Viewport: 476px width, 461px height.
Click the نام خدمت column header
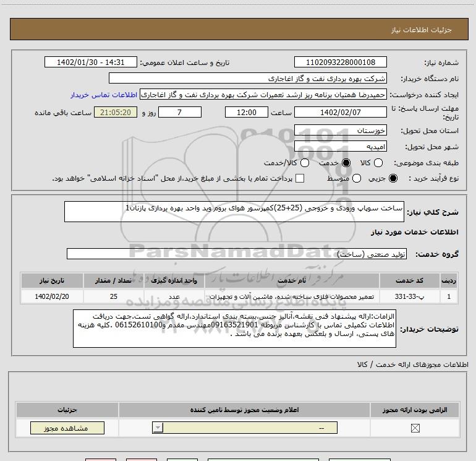pyautogui.click(x=292, y=280)
